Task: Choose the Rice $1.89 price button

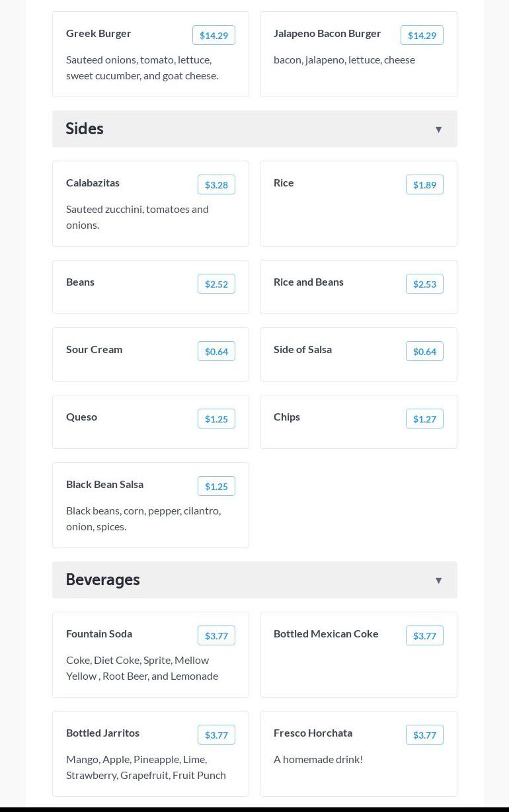Action: click(424, 185)
